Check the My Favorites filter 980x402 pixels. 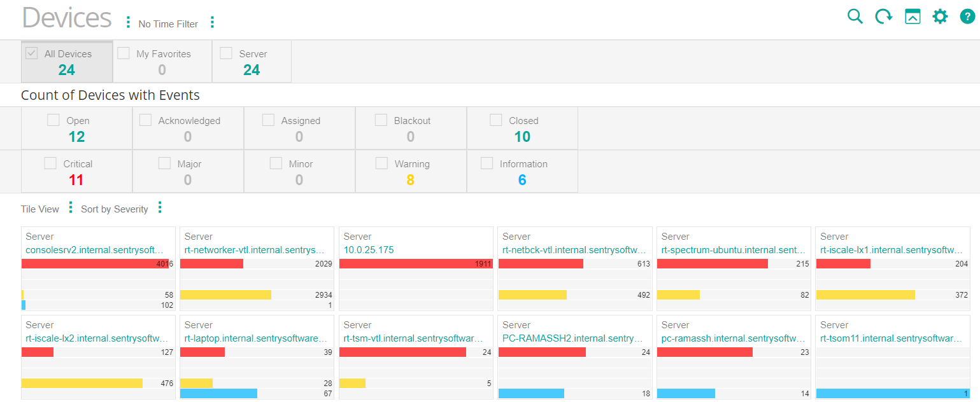(123, 53)
